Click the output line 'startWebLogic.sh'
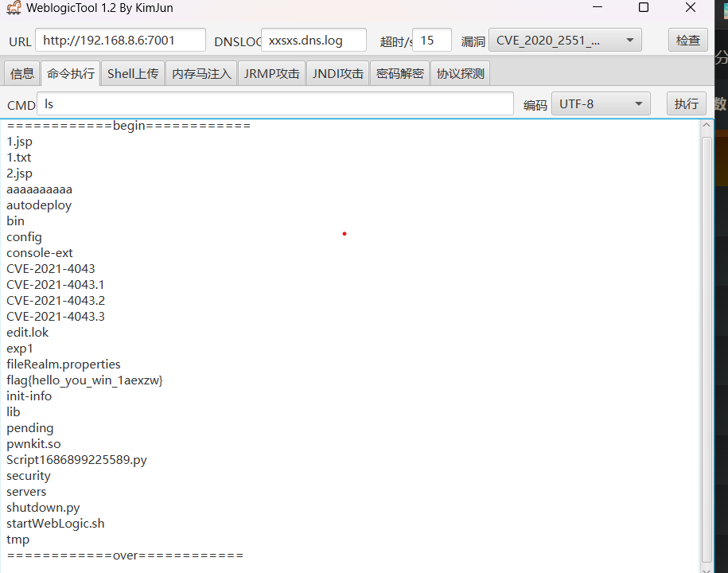 (55, 524)
